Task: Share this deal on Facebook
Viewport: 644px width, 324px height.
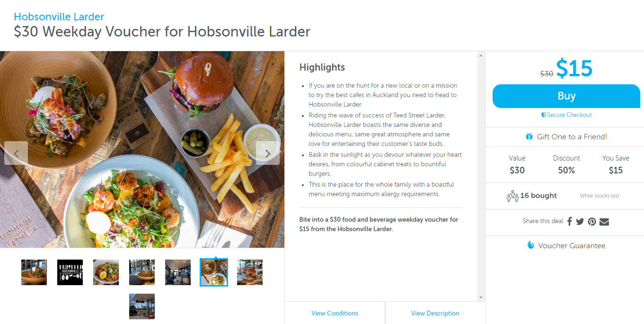Action: (570, 221)
